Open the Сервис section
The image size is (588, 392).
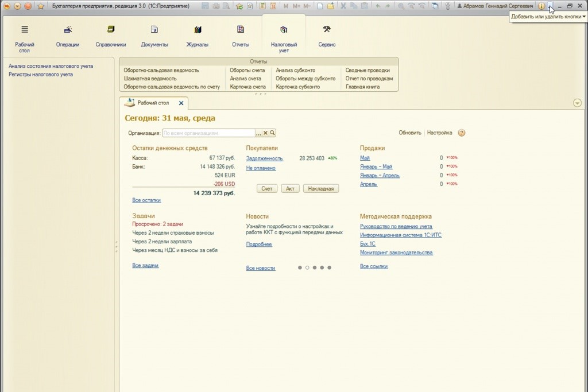point(327,35)
